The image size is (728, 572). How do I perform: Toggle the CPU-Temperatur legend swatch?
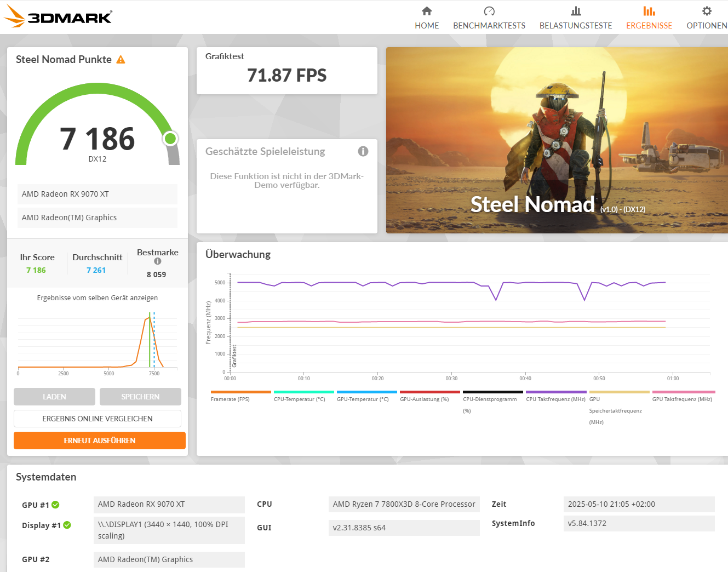click(304, 392)
